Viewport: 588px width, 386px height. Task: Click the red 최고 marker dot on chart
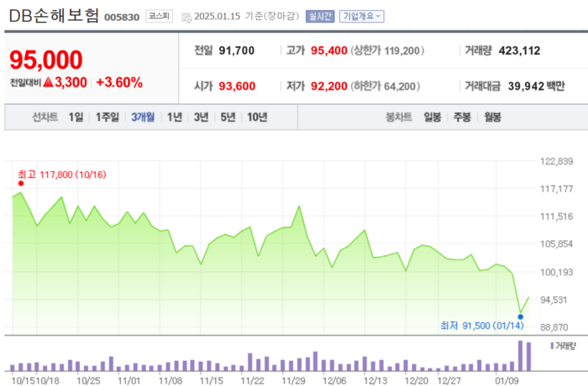tap(21, 183)
